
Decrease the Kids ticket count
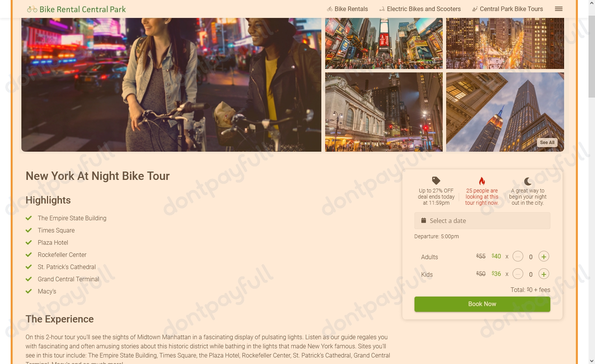pyautogui.click(x=518, y=274)
